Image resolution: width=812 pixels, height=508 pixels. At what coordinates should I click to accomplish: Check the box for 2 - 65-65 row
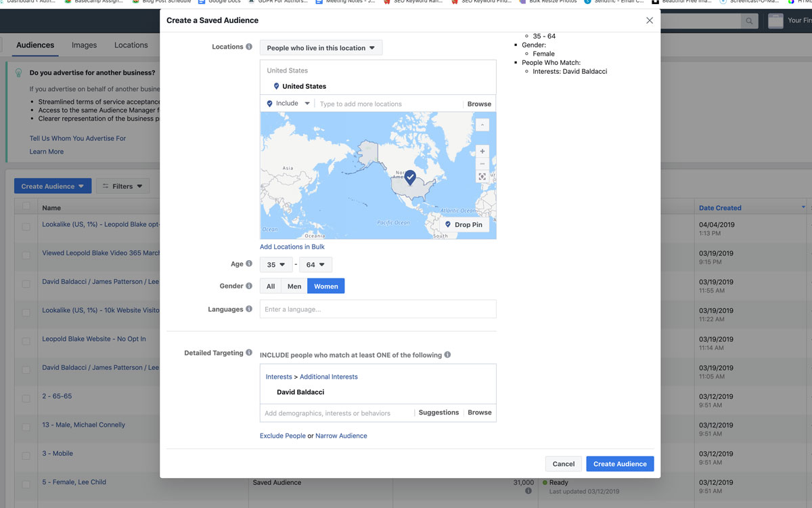click(x=26, y=398)
